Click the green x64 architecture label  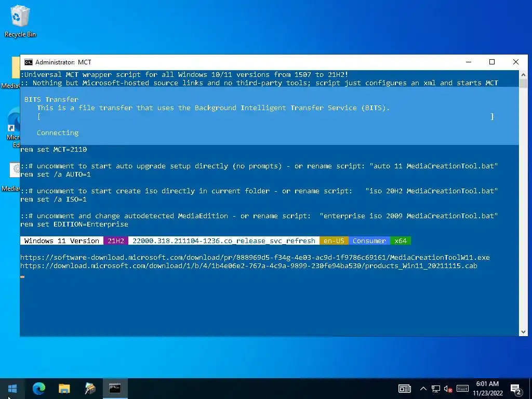(x=401, y=241)
